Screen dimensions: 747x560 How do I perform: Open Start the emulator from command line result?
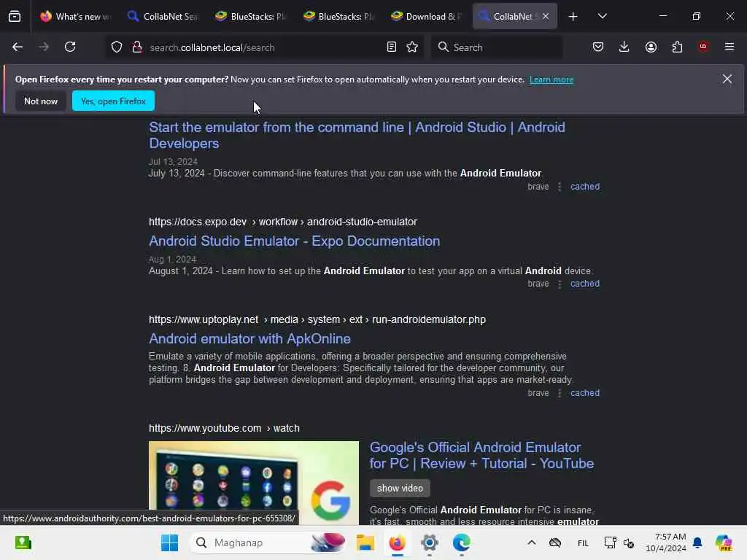(357, 135)
